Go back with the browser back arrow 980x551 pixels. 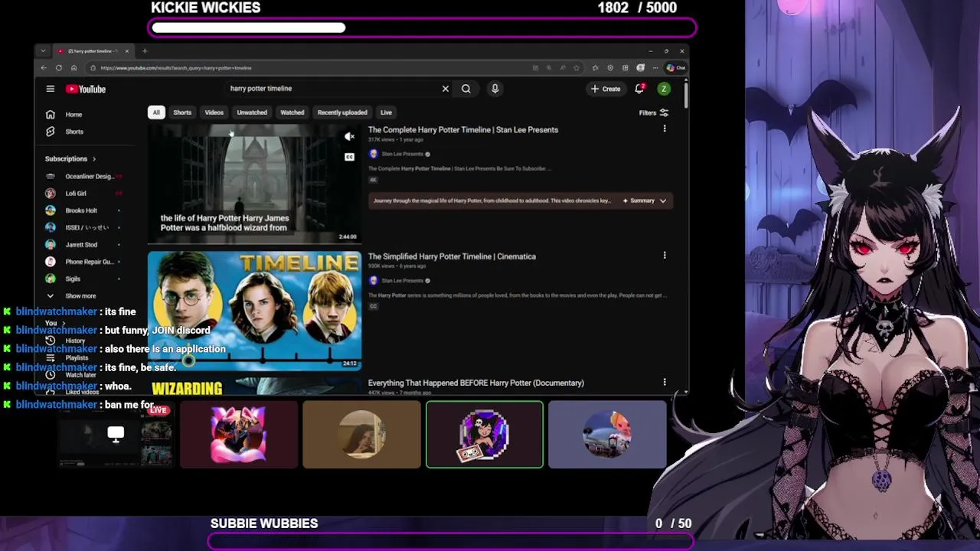click(x=44, y=67)
